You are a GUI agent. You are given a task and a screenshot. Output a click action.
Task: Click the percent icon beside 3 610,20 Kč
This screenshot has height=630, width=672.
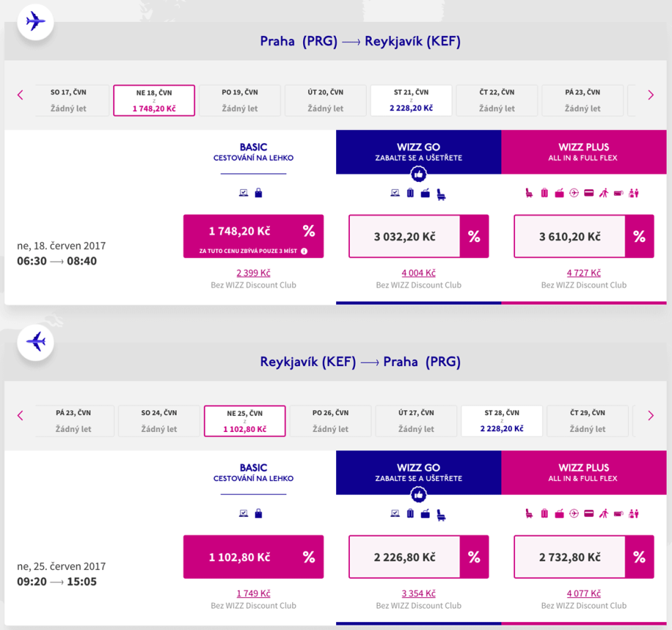(x=639, y=237)
